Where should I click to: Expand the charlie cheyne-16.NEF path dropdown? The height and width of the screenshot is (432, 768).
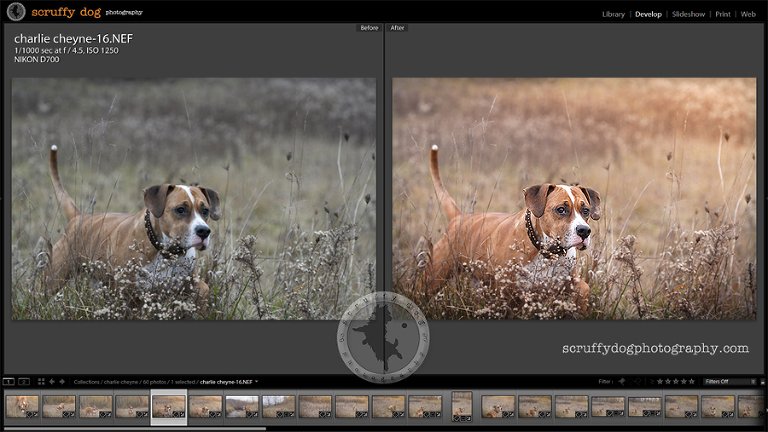point(257,382)
